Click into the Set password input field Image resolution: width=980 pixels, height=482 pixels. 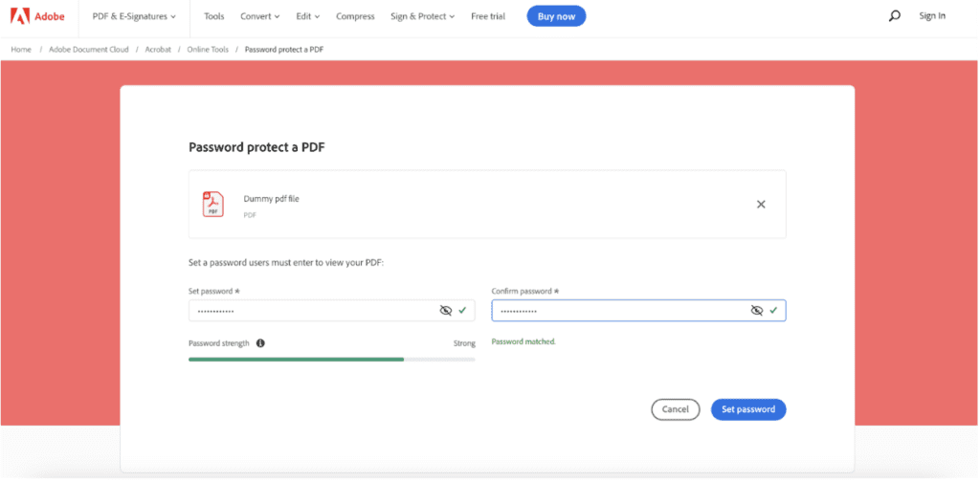(332, 310)
